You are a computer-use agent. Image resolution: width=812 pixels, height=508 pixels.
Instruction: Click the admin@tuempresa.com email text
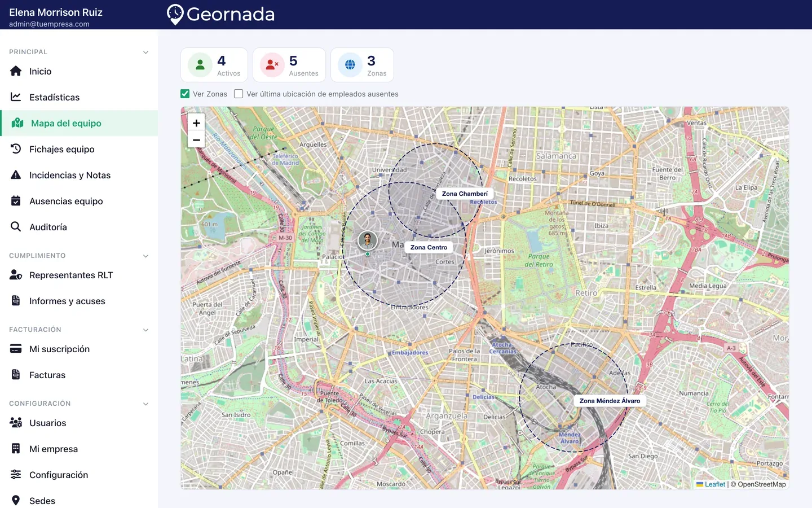click(x=49, y=24)
